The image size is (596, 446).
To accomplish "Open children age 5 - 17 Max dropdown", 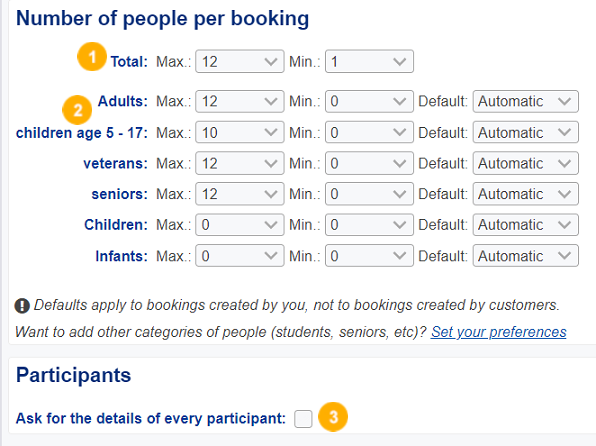I will pos(239,132).
